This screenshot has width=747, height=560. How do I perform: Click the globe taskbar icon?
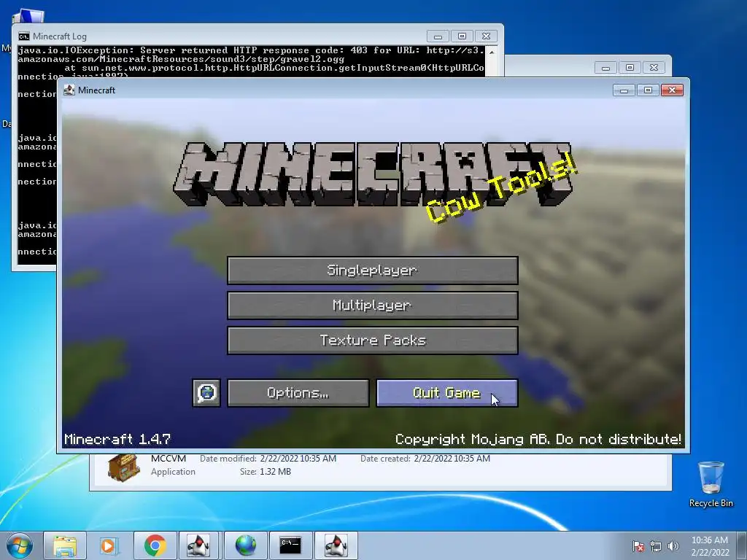pyautogui.click(x=245, y=545)
